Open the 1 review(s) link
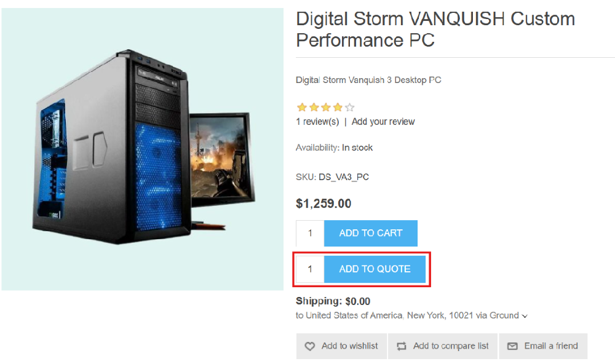 pyautogui.click(x=317, y=122)
